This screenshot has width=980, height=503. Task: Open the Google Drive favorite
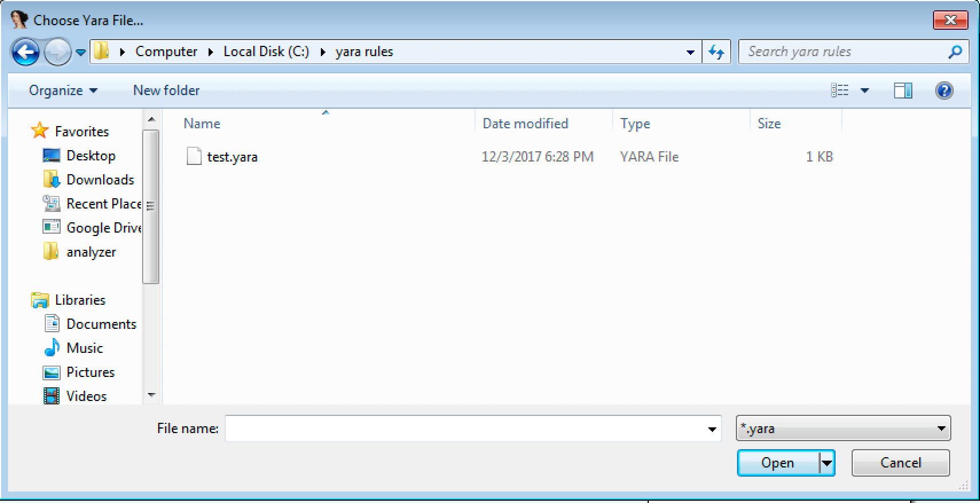click(103, 228)
